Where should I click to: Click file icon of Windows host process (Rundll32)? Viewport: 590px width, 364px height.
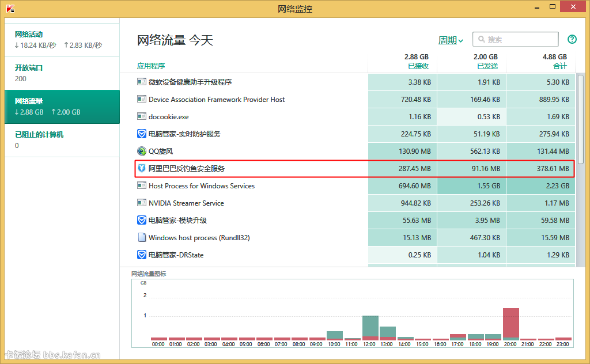click(x=142, y=237)
